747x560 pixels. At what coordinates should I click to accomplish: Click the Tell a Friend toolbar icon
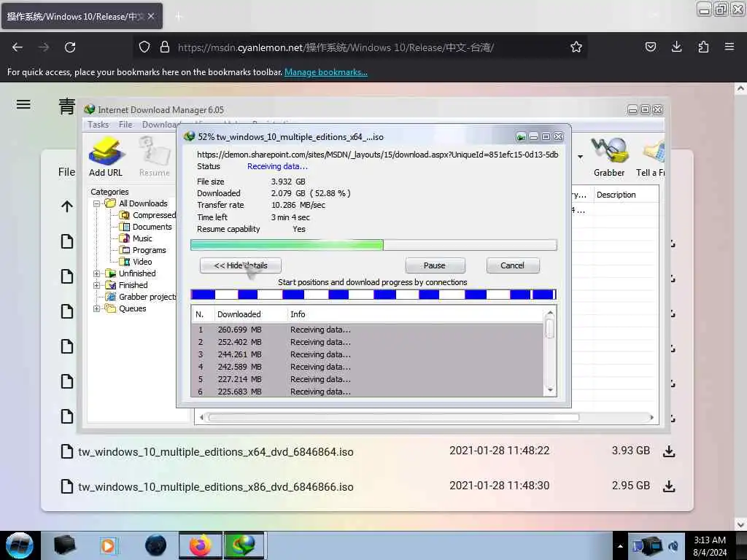coord(651,157)
